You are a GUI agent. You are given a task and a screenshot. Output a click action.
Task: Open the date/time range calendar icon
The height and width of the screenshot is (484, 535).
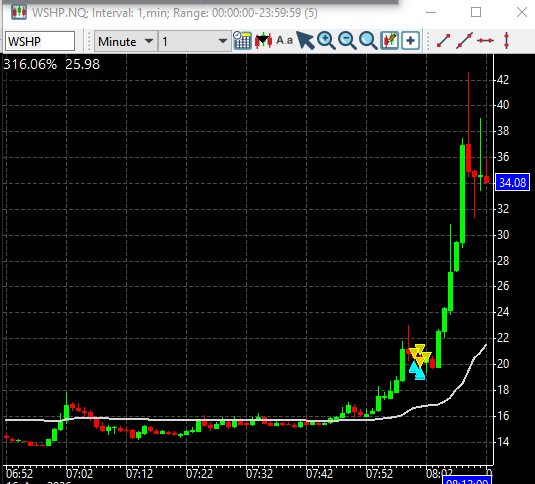[242, 41]
